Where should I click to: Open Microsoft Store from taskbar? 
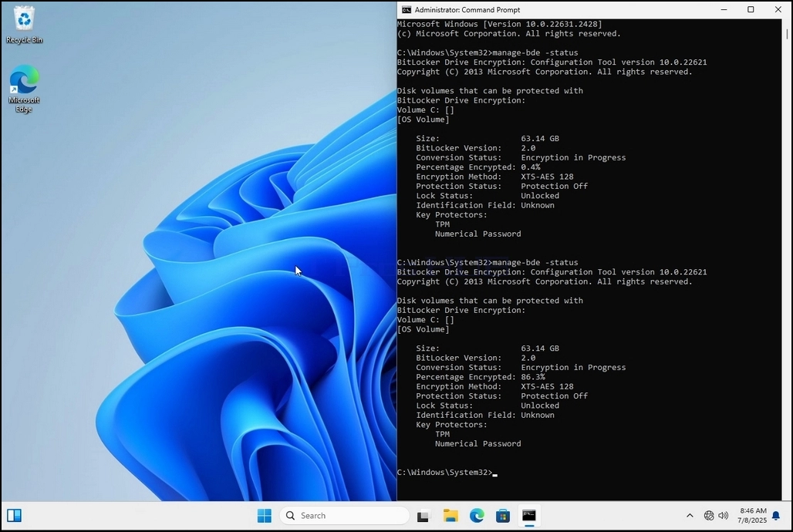point(503,515)
